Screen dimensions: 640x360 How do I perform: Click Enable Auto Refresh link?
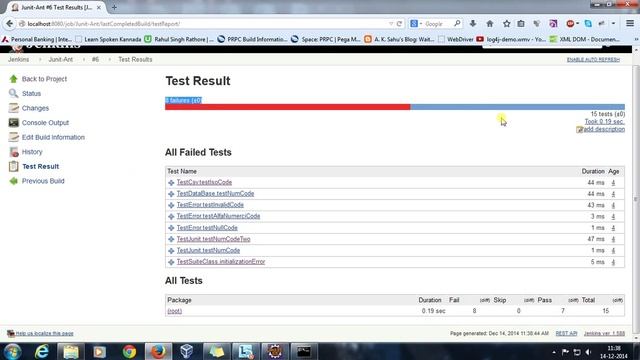[x=593, y=60]
